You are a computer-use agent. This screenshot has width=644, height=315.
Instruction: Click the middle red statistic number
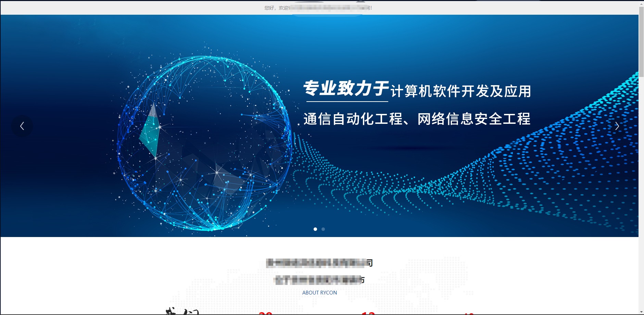(368, 313)
